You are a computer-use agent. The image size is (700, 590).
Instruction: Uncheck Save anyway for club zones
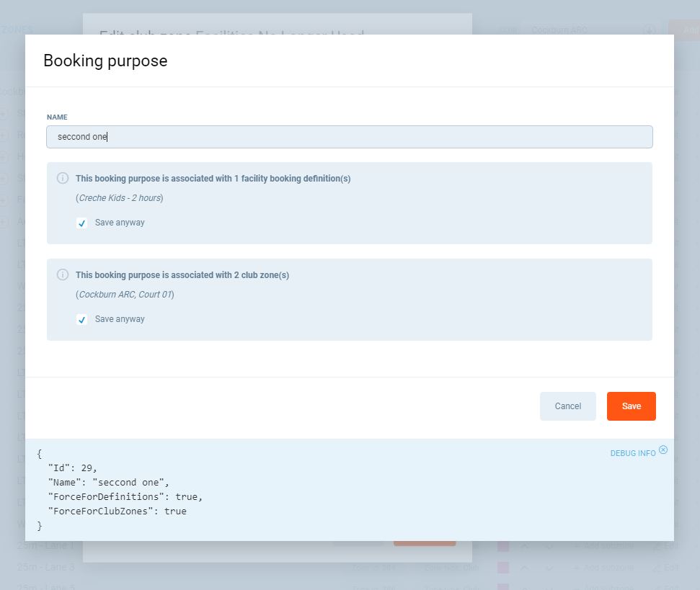tap(82, 320)
